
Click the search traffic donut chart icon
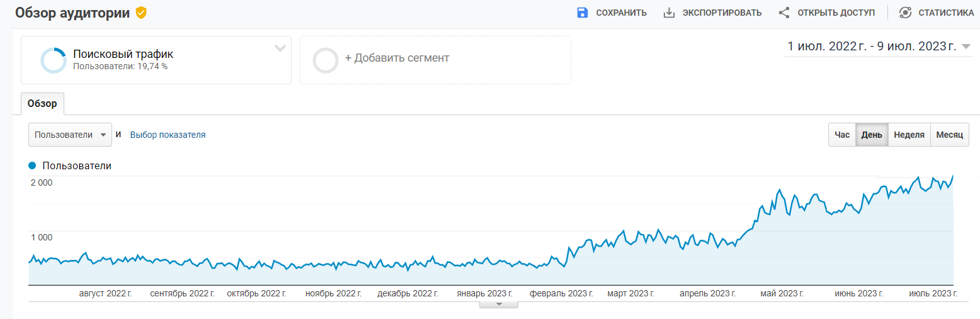[x=53, y=60]
